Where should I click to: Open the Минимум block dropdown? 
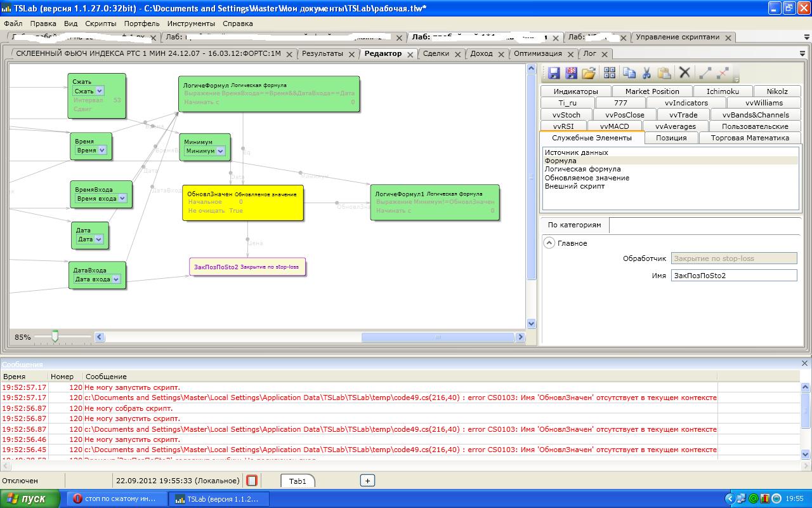pos(220,151)
